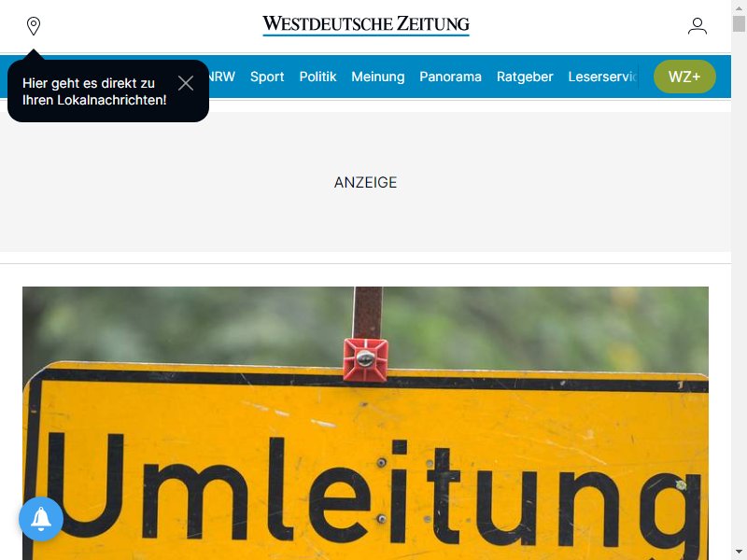Open the location pin for local news
Image resolution: width=747 pixels, height=560 pixels.
pos(34,26)
